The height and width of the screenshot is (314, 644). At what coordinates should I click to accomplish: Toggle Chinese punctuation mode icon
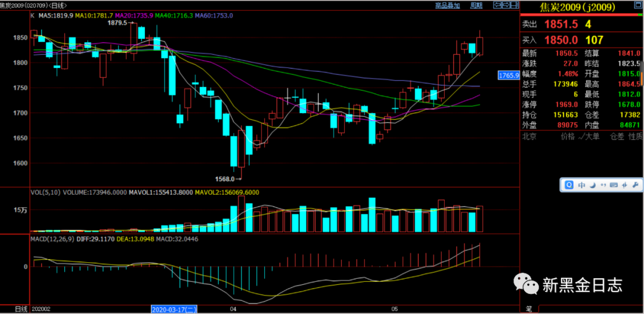[603, 185]
